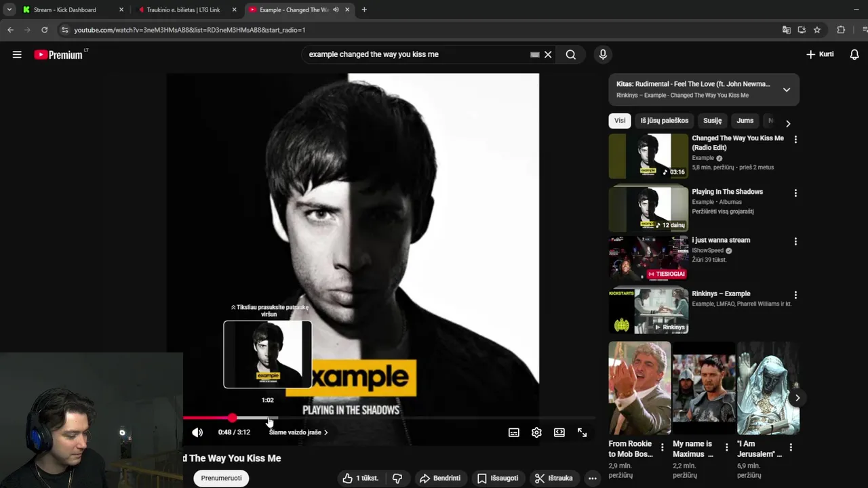Click the address bar URL
Screen dimensions: 868x488
tap(190, 30)
